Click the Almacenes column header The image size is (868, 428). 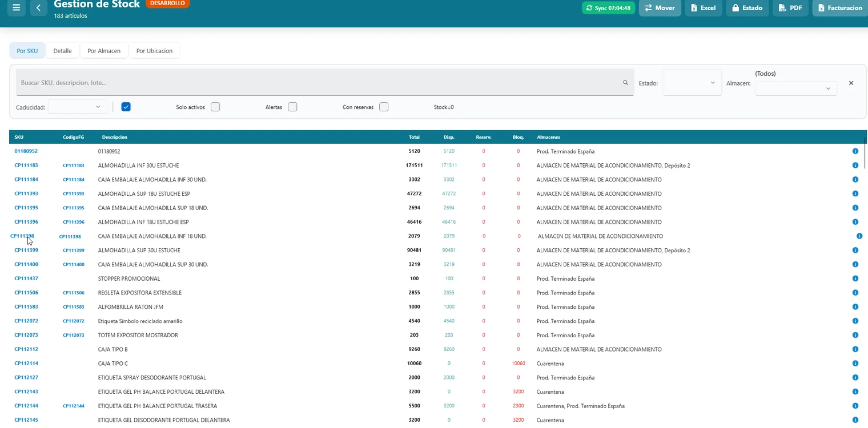548,138
